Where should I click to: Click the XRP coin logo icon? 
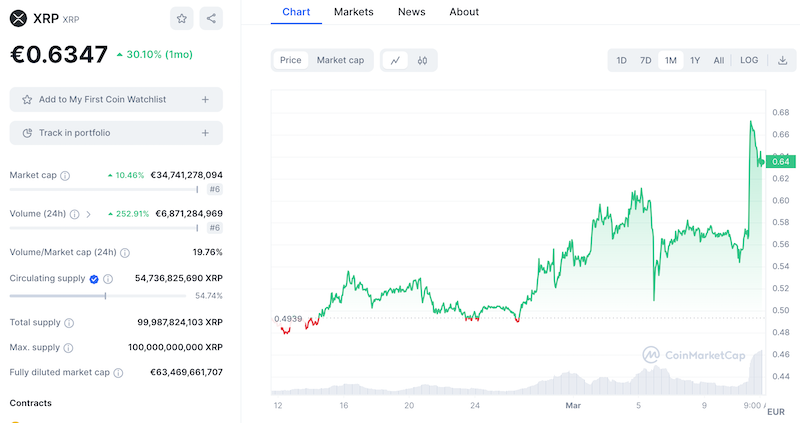point(18,18)
